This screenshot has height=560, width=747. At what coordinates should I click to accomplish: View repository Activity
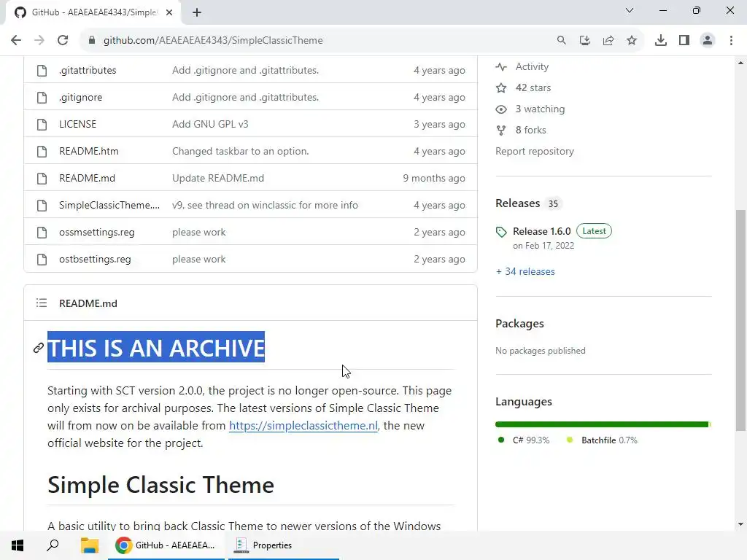pos(532,66)
